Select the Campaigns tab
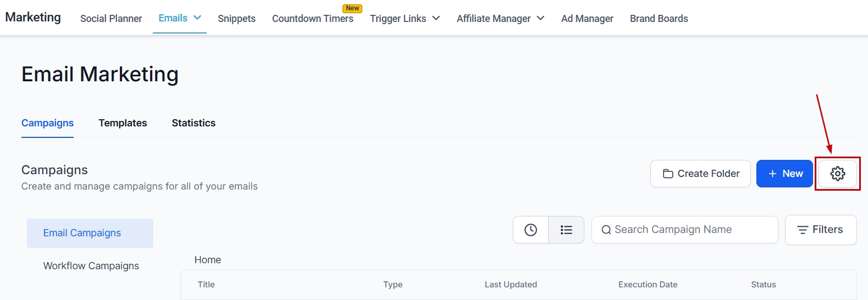This screenshot has width=868, height=300. tap(47, 123)
